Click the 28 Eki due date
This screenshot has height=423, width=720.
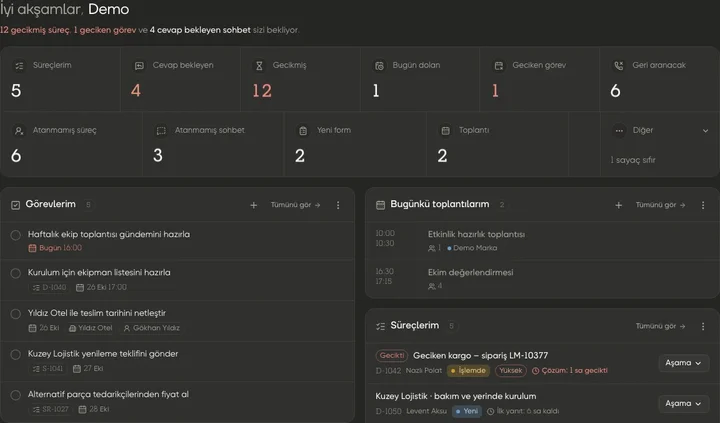click(94, 409)
